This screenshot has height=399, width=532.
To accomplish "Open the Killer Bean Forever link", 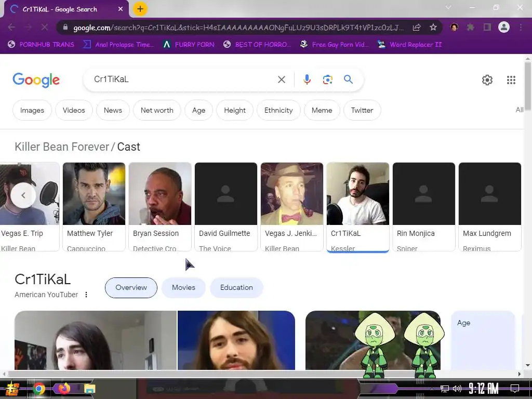I will [x=62, y=147].
